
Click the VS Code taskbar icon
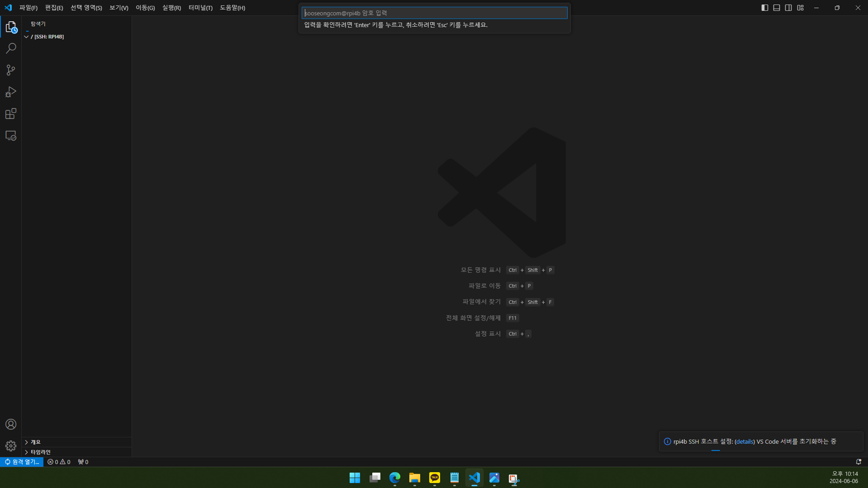[474, 478]
